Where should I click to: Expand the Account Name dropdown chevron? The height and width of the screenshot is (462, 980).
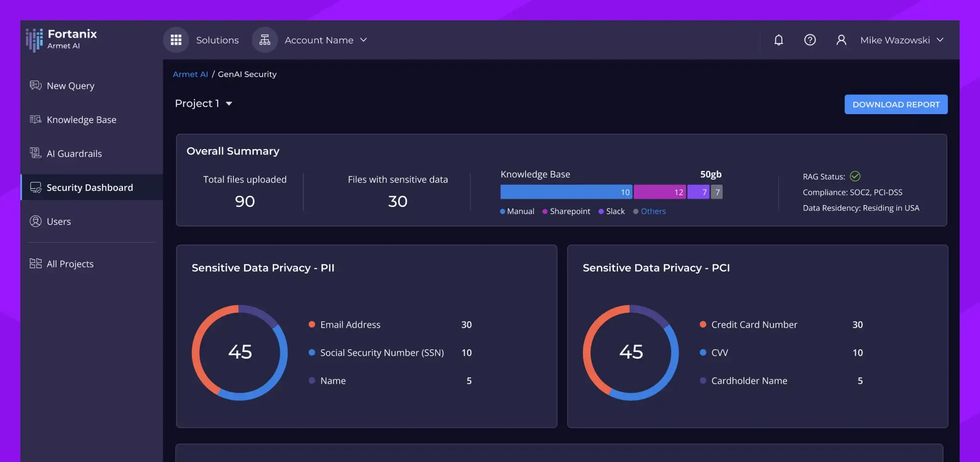point(363,40)
